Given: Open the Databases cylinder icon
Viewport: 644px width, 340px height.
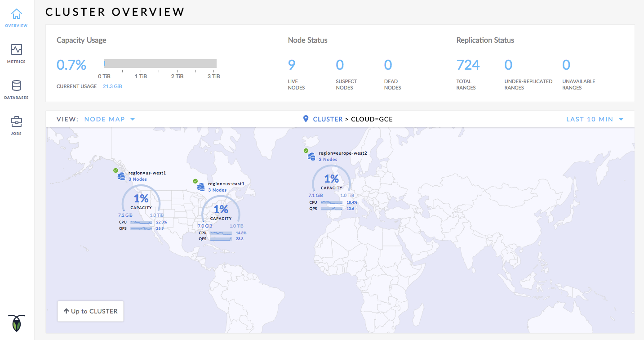Looking at the screenshot, I should click(x=17, y=85).
